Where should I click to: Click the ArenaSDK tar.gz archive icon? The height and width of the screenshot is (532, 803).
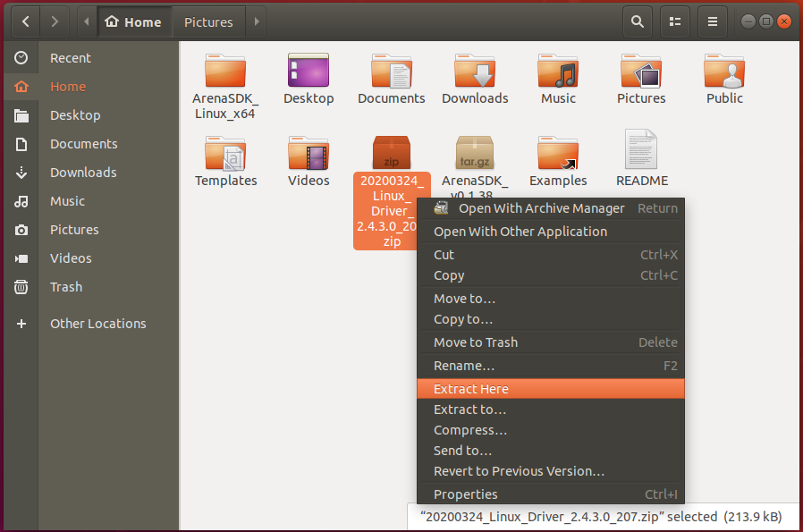[x=475, y=152]
